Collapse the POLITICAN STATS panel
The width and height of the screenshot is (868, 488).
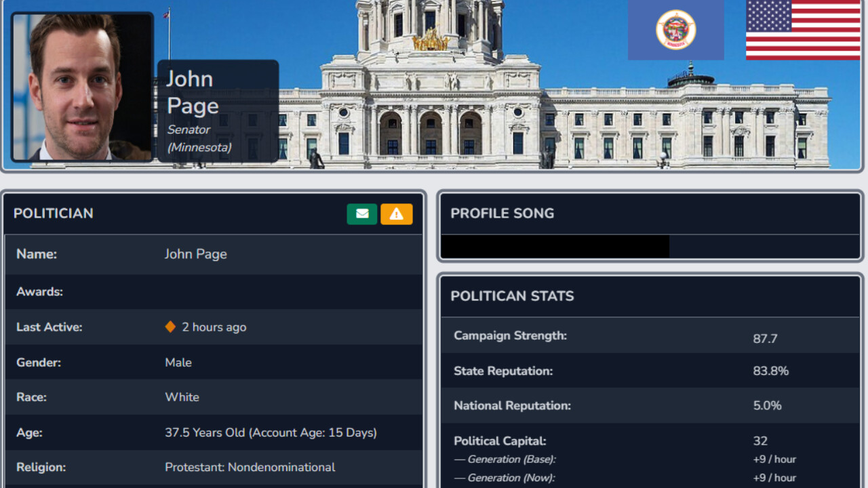(x=513, y=296)
